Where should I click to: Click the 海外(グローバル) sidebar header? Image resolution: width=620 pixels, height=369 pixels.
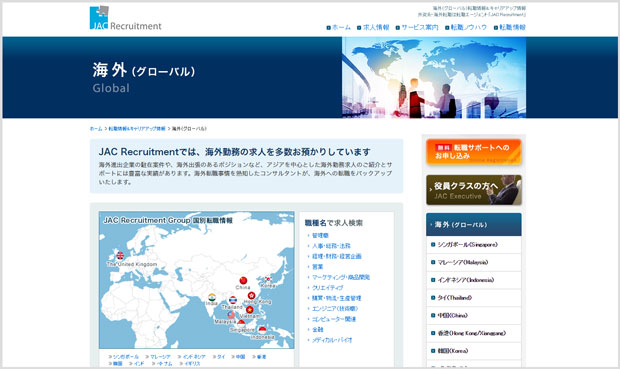point(474,225)
